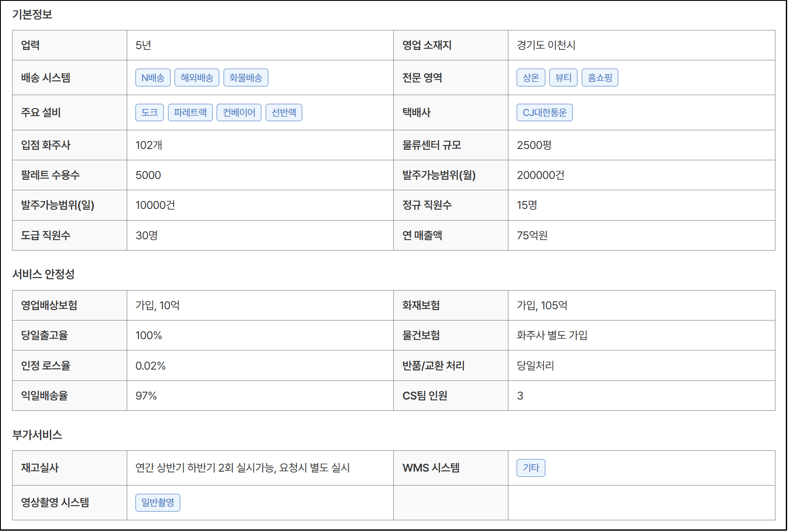Click the 서비스 안정성 section heading
The width and height of the screenshot is (788, 532).
[43, 274]
